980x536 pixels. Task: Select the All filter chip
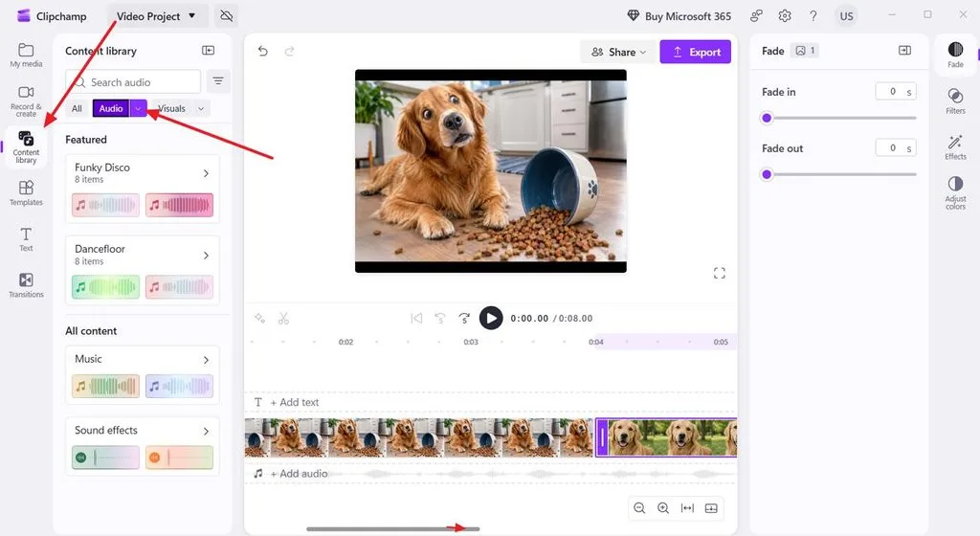point(77,108)
